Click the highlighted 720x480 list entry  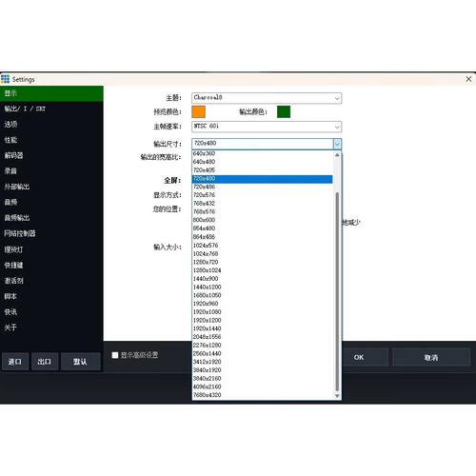click(x=263, y=179)
